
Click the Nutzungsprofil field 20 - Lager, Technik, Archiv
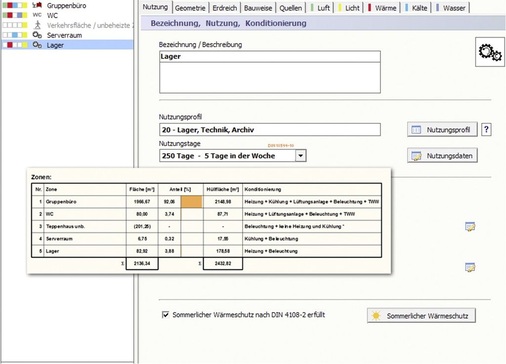click(x=270, y=130)
